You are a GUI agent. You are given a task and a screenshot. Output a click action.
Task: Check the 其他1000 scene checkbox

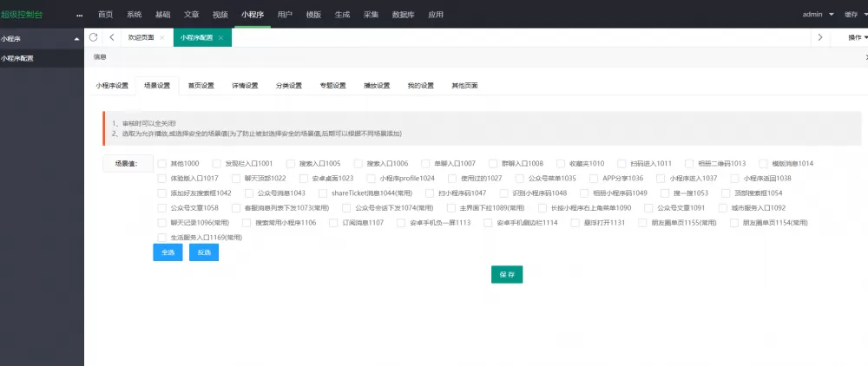pos(161,163)
